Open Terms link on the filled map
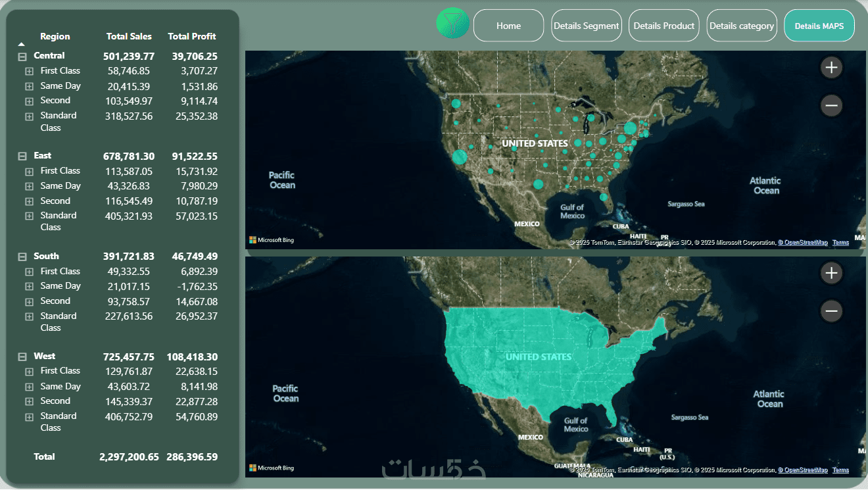This screenshot has height=490, width=868. [840, 470]
